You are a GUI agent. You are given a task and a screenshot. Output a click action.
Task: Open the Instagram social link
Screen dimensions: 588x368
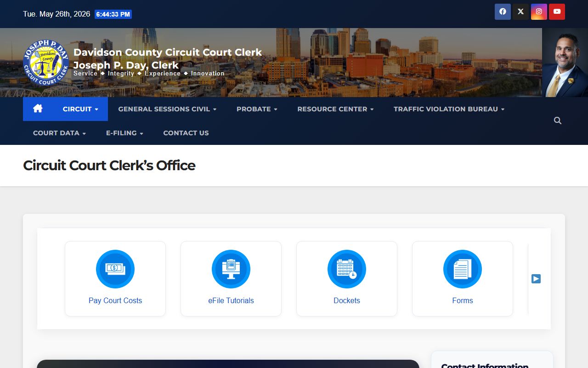(x=539, y=12)
